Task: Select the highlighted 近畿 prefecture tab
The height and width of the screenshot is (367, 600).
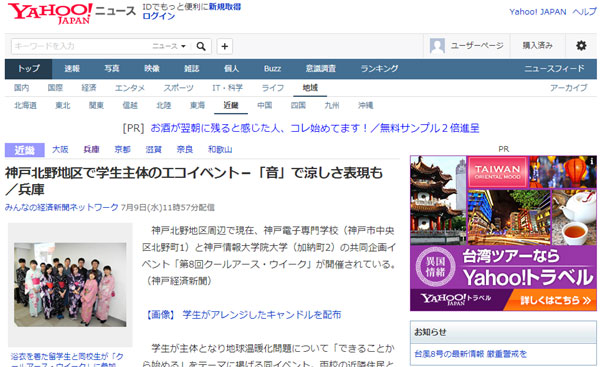Action: coord(24,150)
